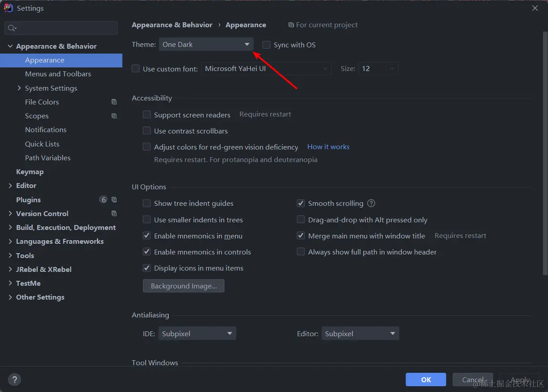The height and width of the screenshot is (392, 548).
Task: Click the Smooth scrolling help question icon
Action: click(371, 203)
